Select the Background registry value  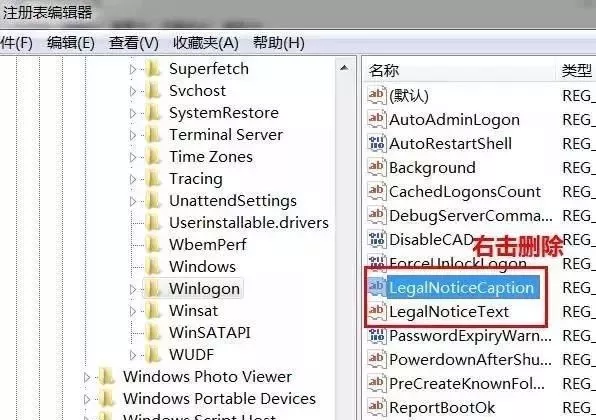432,168
